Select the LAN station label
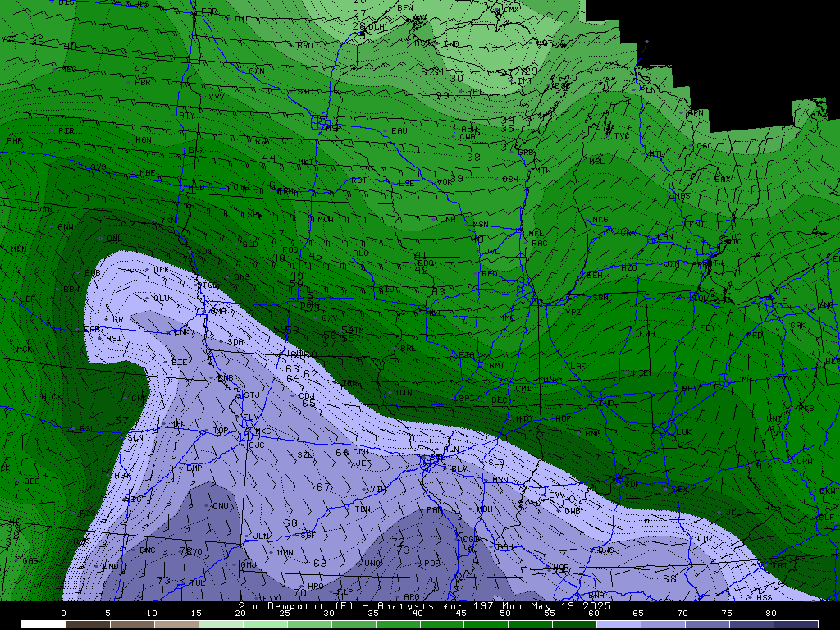This screenshot has height=630, width=840. point(665,237)
